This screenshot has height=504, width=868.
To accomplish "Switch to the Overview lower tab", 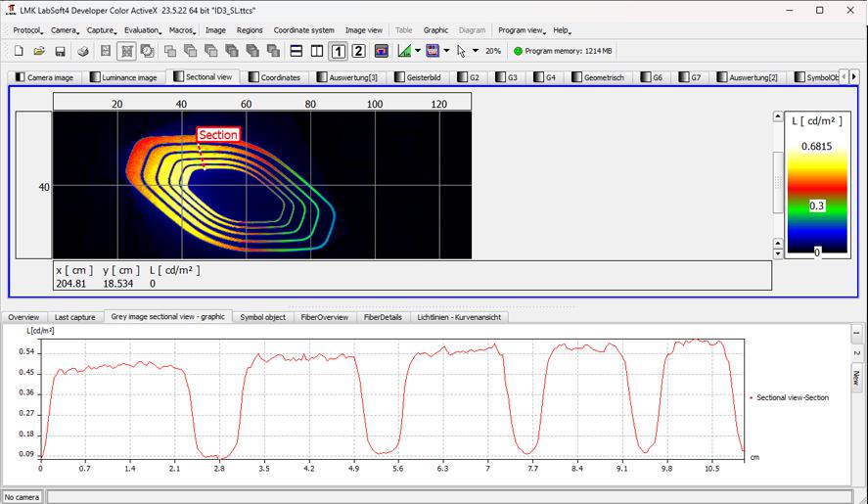I will pyautogui.click(x=23, y=317).
